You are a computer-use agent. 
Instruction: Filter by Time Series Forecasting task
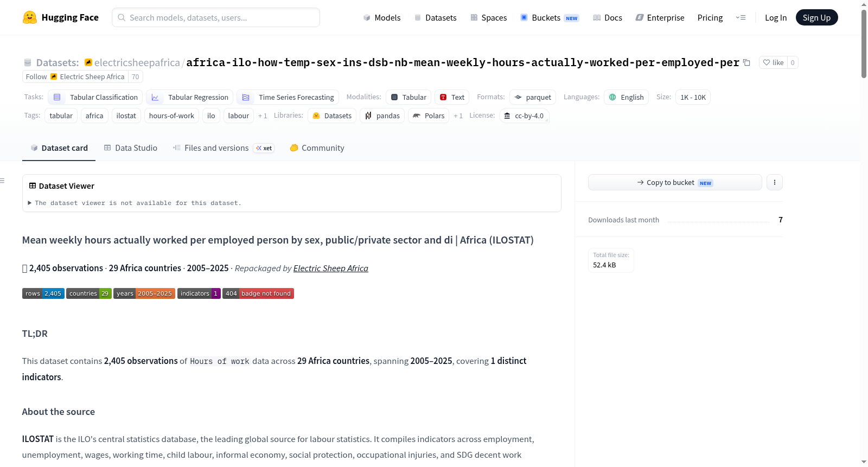(x=288, y=97)
